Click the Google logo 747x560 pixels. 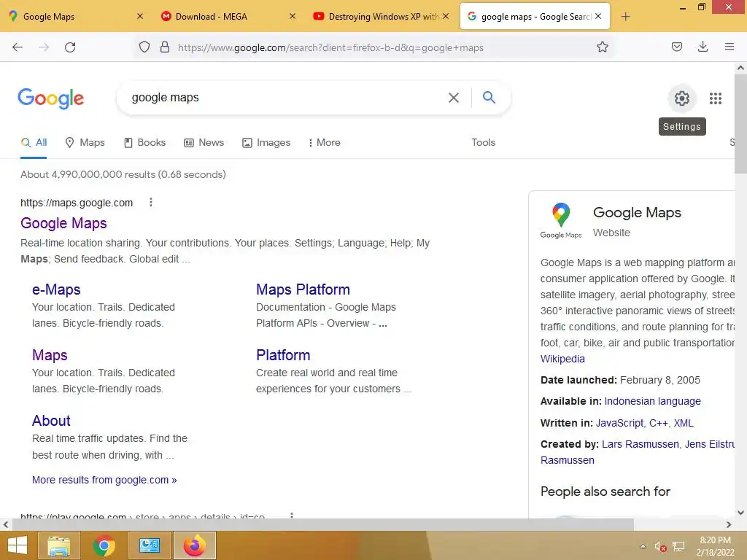(x=51, y=98)
